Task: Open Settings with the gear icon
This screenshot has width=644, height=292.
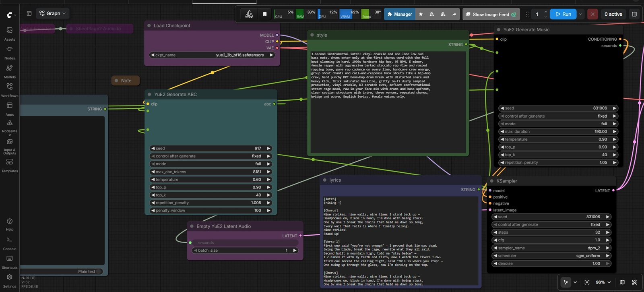Action: click(x=10, y=281)
